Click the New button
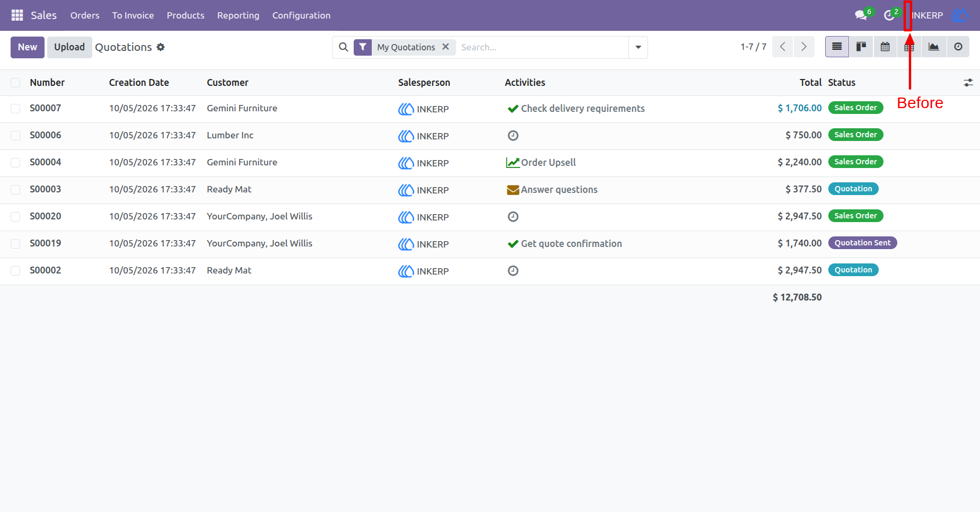 click(x=28, y=47)
